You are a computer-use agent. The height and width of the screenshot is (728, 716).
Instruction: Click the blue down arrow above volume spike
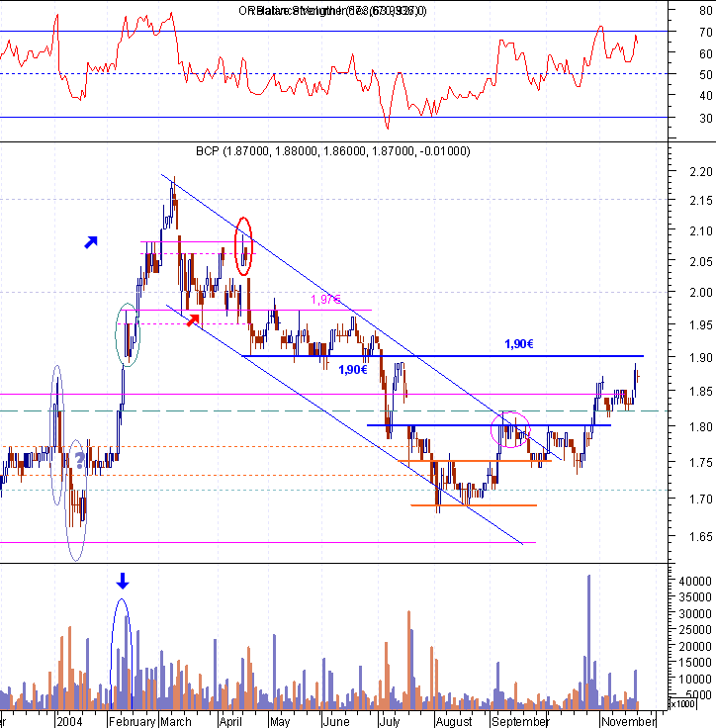[123, 581]
